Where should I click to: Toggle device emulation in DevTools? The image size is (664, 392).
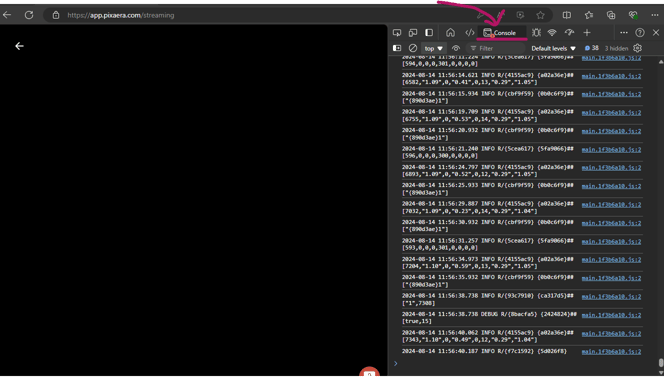[413, 33]
